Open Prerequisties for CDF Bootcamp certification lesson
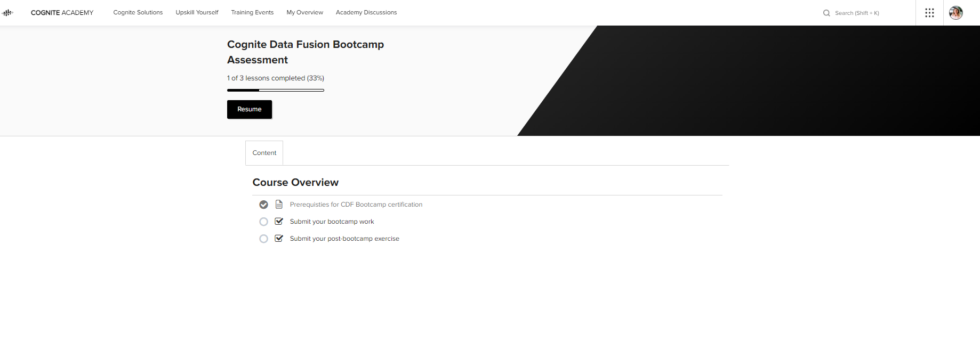This screenshot has width=980, height=343. pos(356,205)
